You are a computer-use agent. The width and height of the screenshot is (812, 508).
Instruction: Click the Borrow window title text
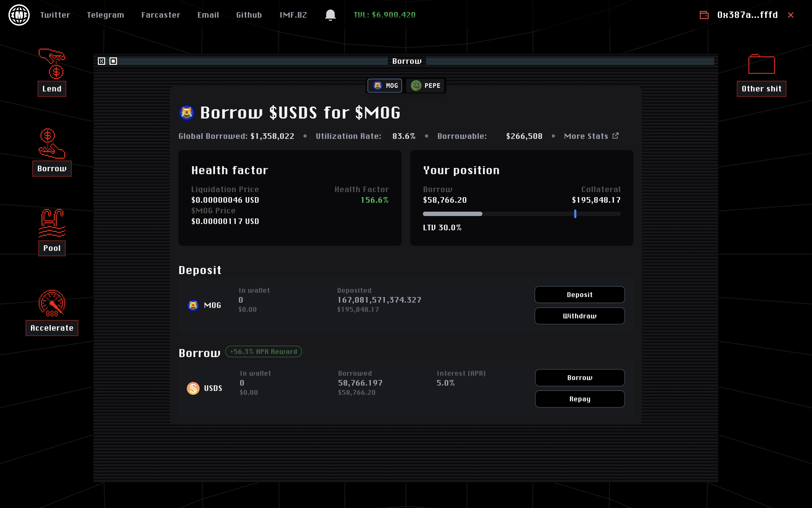407,61
